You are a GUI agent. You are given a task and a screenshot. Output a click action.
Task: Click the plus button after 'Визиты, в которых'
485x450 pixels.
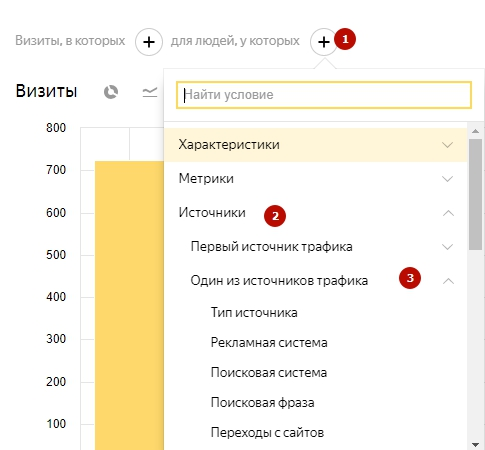tap(149, 42)
